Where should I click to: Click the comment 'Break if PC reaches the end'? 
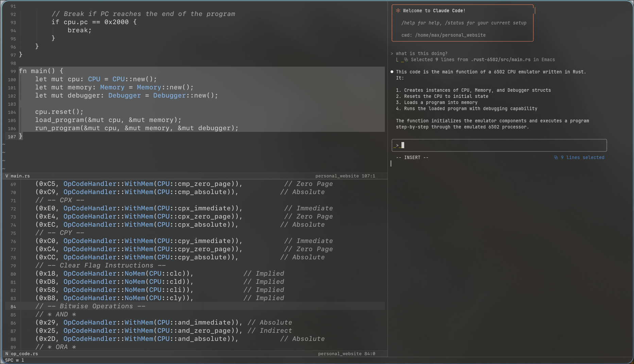143,14
